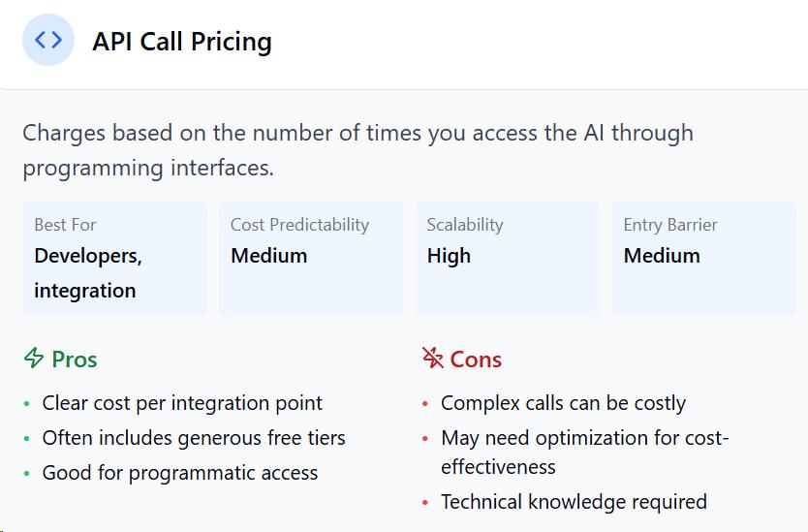The width and height of the screenshot is (808, 532).
Task: Click 'May need optimization for cost-effectiveness' item
Action: point(585,453)
